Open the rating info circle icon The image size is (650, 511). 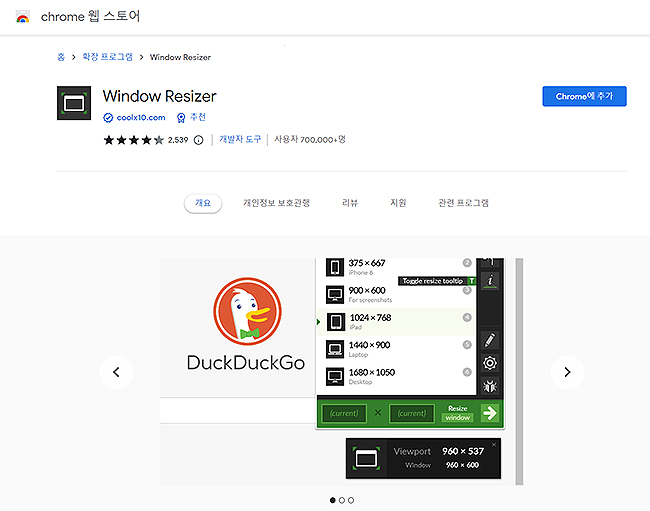(199, 140)
